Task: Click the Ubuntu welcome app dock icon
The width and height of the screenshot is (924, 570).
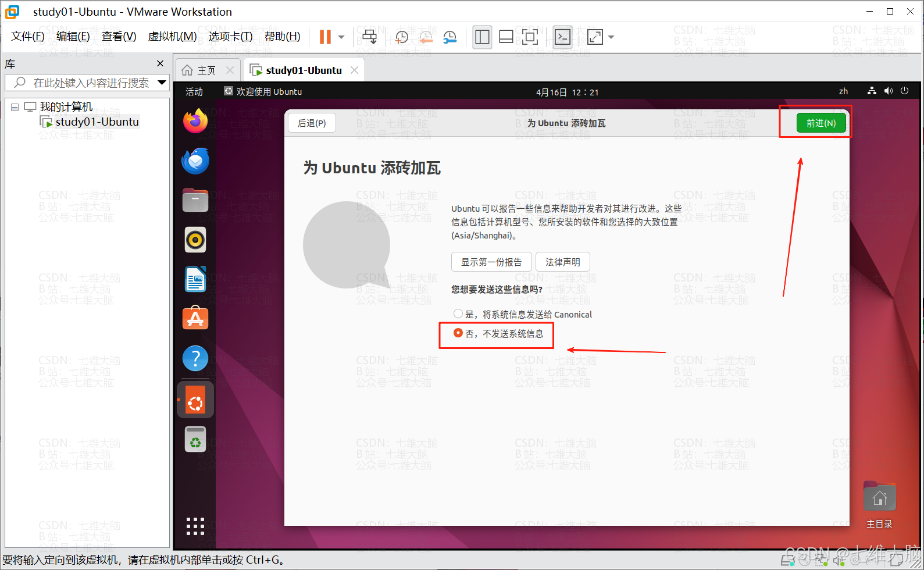Action: 195,400
